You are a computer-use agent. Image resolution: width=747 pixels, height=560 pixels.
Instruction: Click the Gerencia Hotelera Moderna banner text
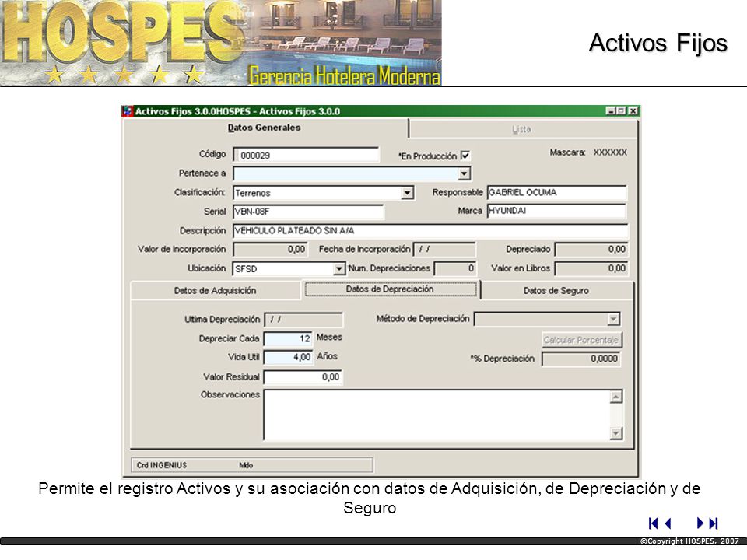point(344,76)
